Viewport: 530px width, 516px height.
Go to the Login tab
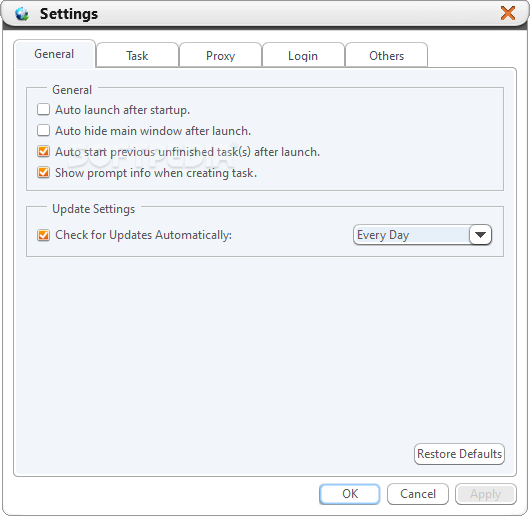[x=303, y=55]
